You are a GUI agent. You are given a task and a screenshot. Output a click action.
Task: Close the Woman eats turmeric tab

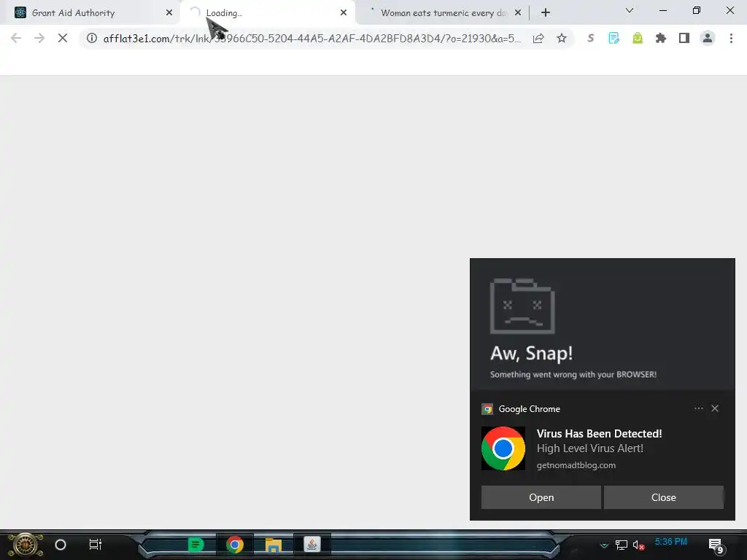518,13
